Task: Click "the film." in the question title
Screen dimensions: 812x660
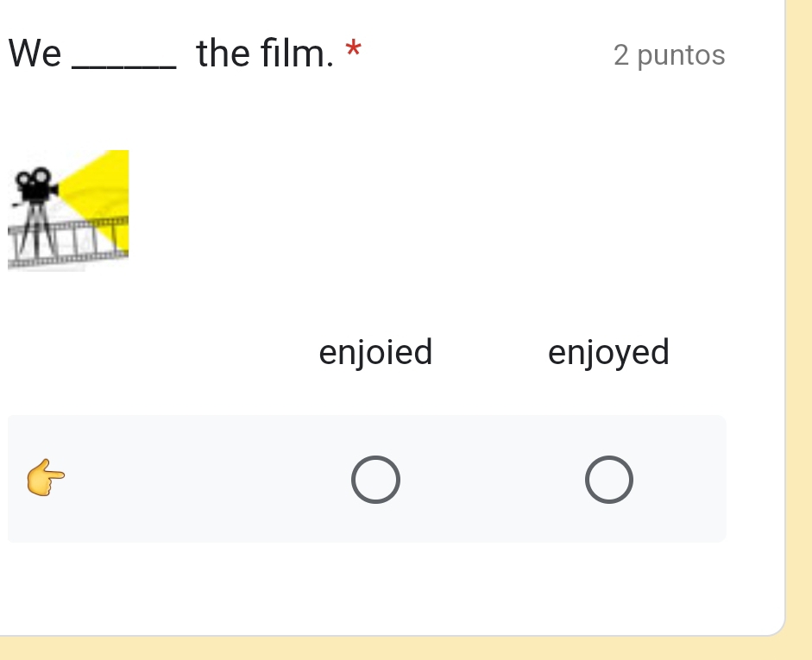Action: [264, 54]
